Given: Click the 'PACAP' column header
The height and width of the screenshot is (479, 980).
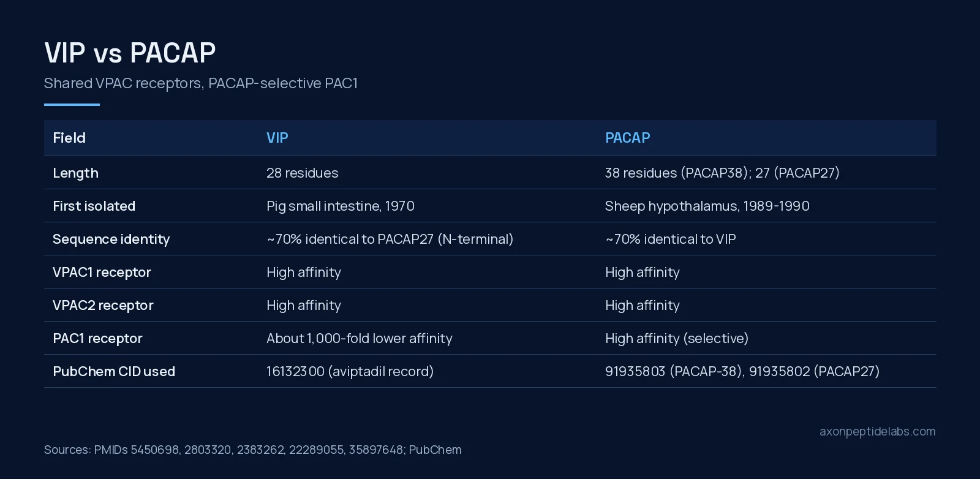Looking at the screenshot, I should pos(627,138).
